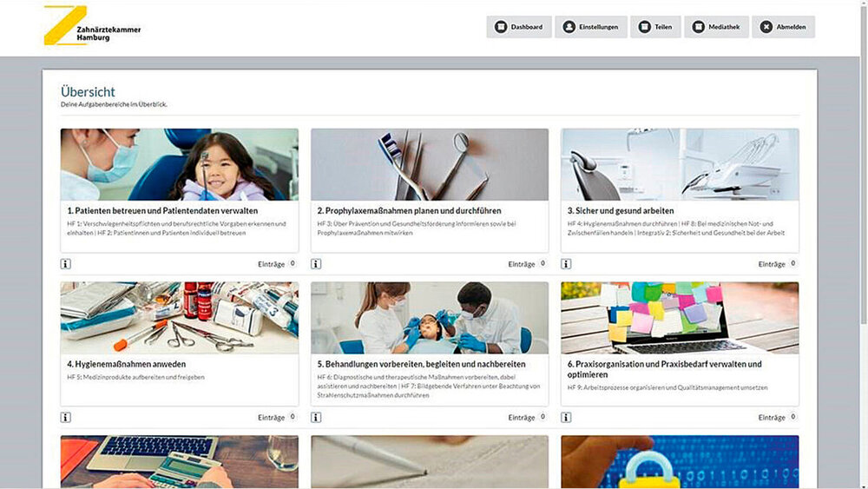Click the Einträge counter on Hygienemaßnahmen card
The width and height of the screenshot is (868, 489).
[x=277, y=418]
